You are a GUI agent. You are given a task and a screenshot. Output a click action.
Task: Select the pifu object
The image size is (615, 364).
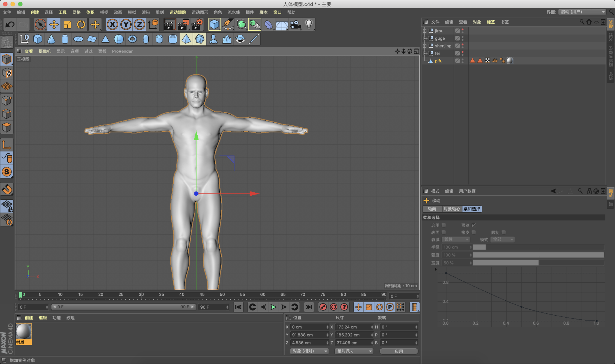[x=439, y=61]
